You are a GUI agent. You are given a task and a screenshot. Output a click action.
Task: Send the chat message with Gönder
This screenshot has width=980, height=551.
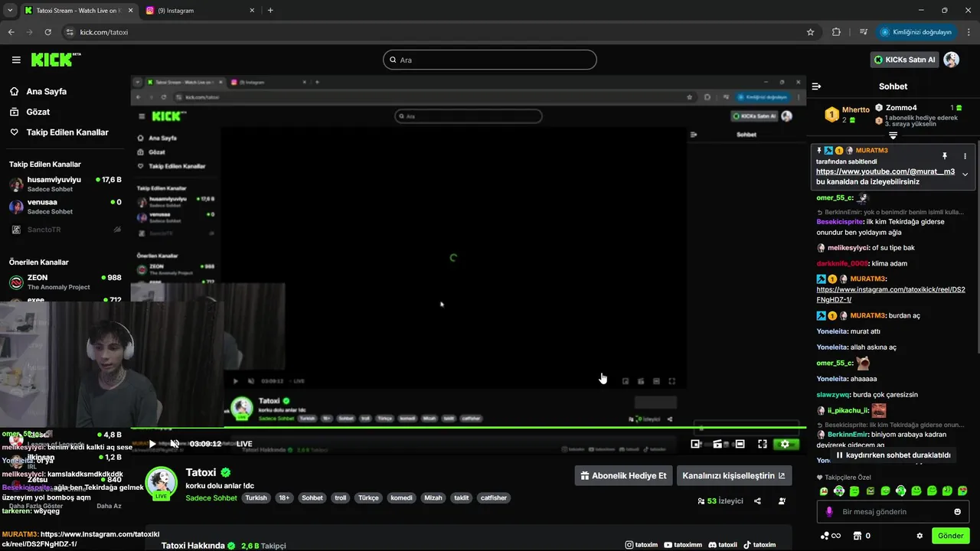coord(950,536)
